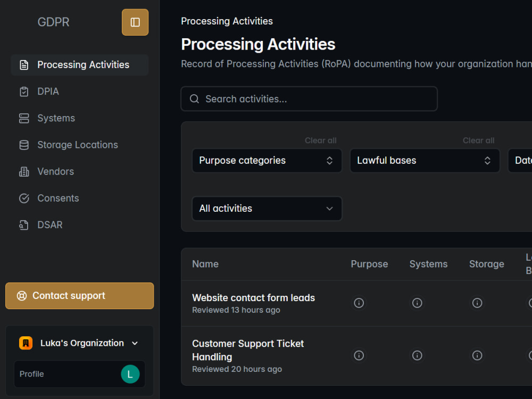Image resolution: width=532 pixels, height=399 pixels.
Task: Click the DPIA clipboard icon
Action: click(x=24, y=92)
